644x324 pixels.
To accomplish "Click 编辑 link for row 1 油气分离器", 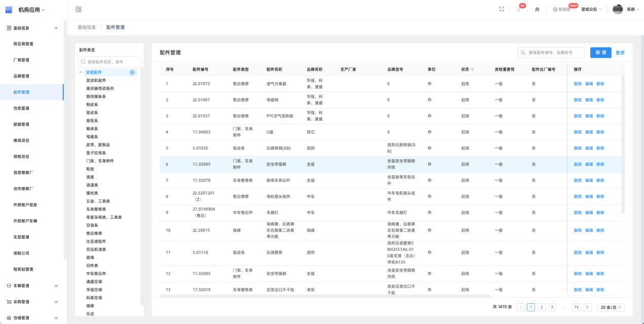I will click(x=589, y=84).
